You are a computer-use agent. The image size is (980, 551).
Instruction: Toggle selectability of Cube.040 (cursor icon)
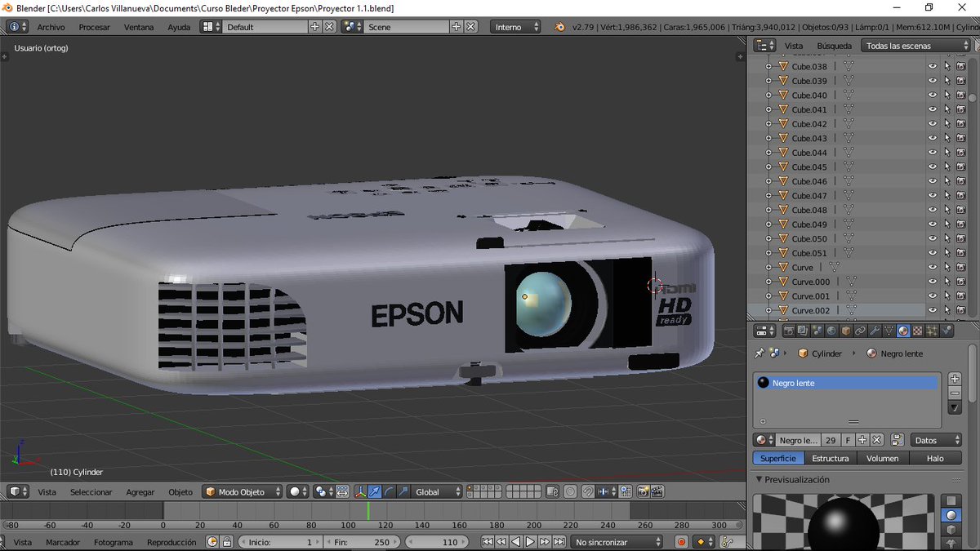[x=947, y=96]
